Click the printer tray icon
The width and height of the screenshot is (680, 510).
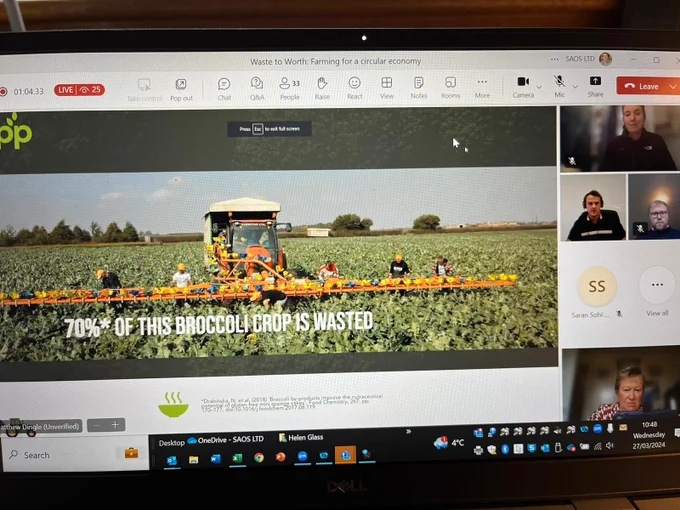coord(478,450)
